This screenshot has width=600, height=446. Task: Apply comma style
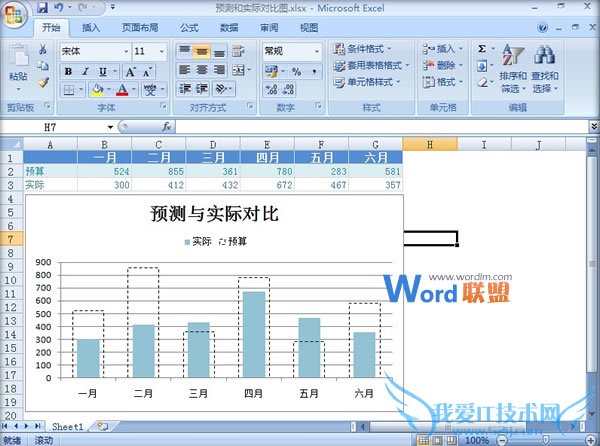314,72
